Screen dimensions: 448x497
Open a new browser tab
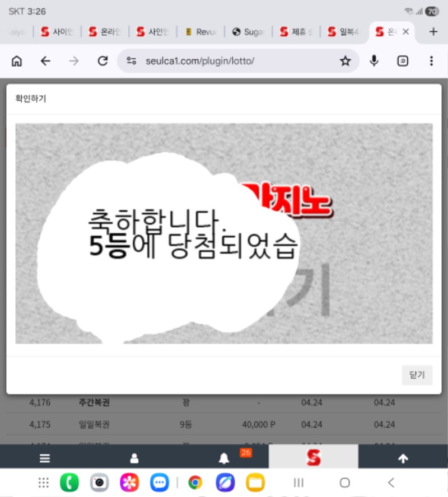pos(433,32)
